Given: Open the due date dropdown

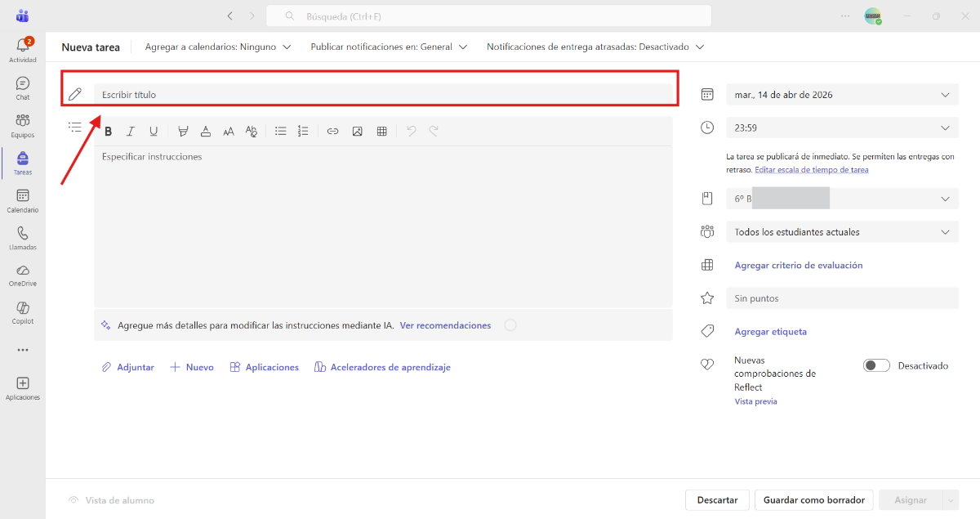Looking at the screenshot, I should pyautogui.click(x=842, y=95).
